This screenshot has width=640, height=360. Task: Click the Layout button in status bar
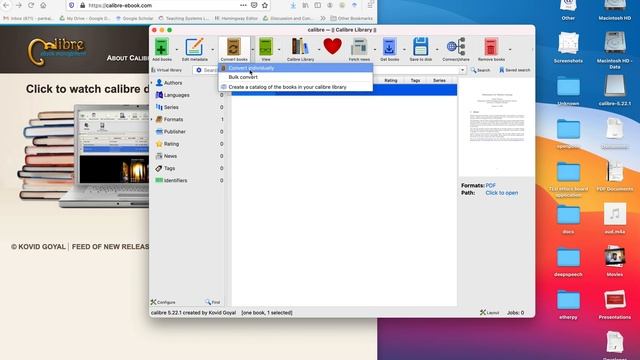(x=490, y=313)
